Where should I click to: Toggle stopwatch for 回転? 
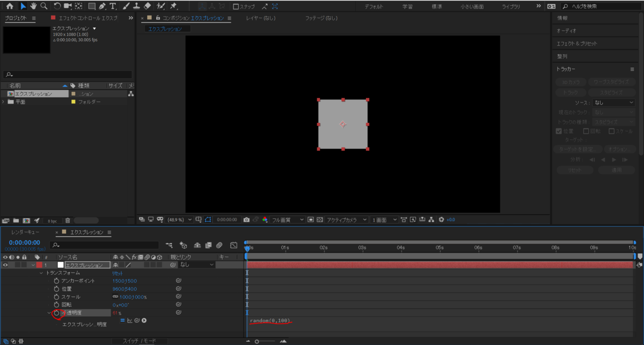pos(56,305)
